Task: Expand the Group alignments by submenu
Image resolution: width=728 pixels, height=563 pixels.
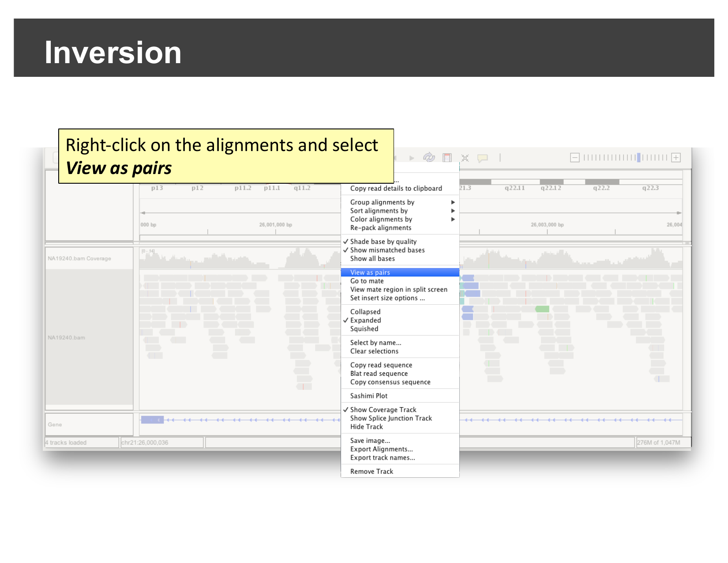Action: [400, 202]
